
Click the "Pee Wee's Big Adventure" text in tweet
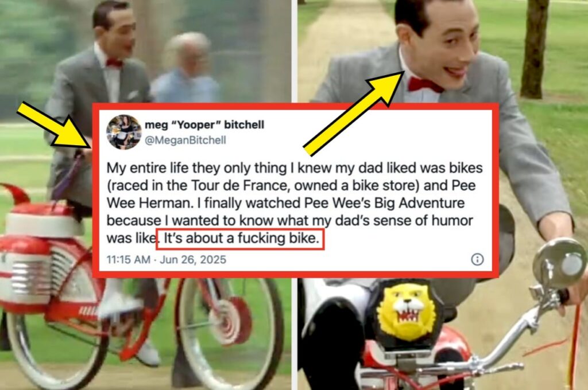[384, 202]
